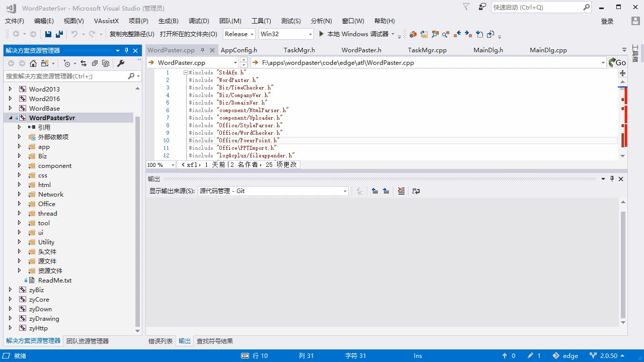Switch to the MainDlg.cpp tab
644x362 pixels.
548,50
